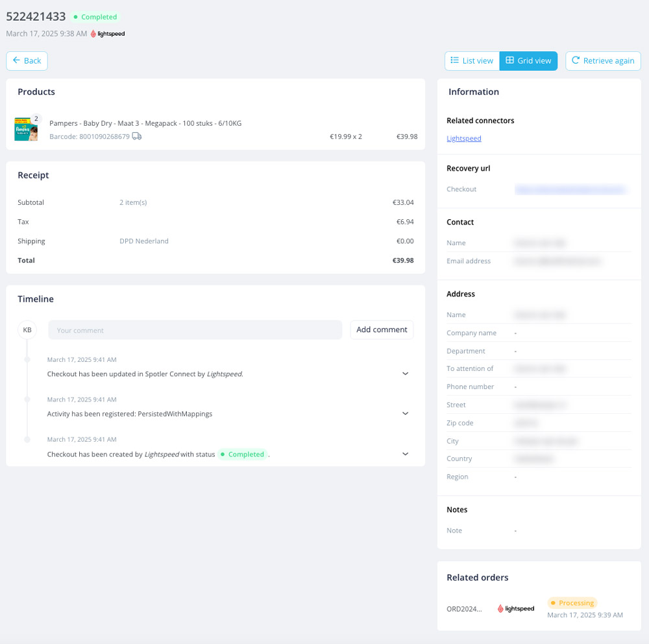
Task: Click the retrieve again refresh icon
Action: pos(575,60)
